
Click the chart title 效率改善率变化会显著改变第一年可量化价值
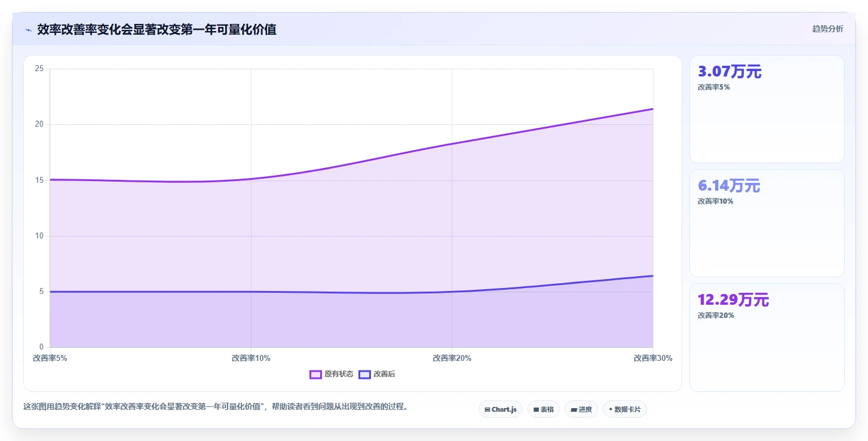[x=157, y=29]
